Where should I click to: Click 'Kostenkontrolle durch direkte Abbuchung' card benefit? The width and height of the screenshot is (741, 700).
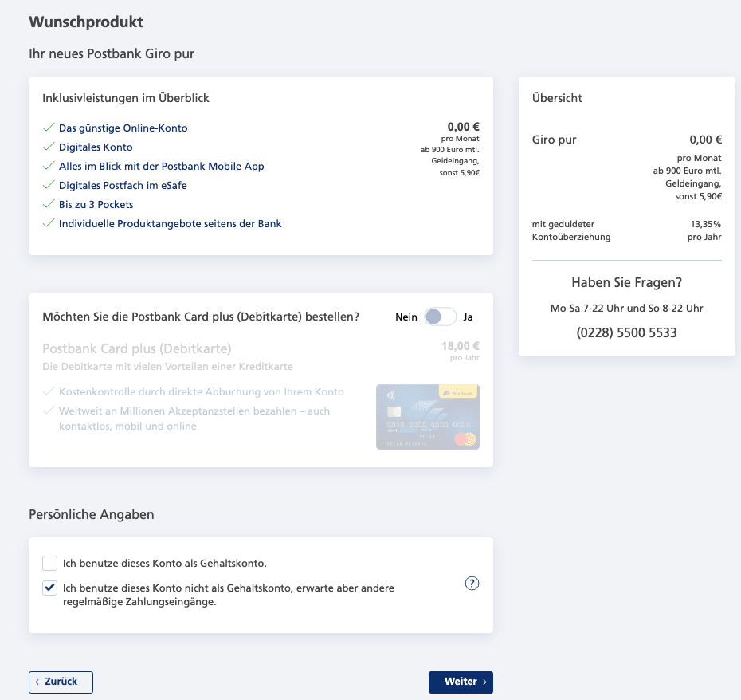202,391
